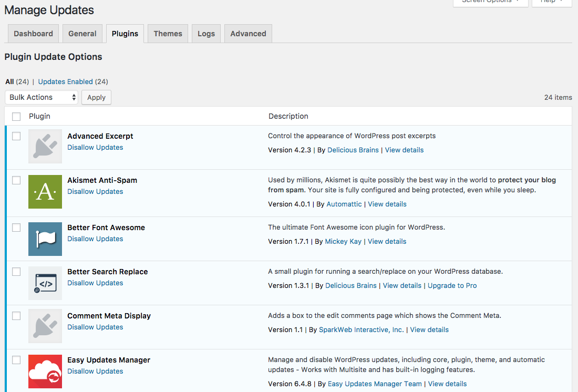Screen dimensions: 578x392
Task: Open Delicious Brains link in Better Search Replace row
Action: (x=351, y=286)
